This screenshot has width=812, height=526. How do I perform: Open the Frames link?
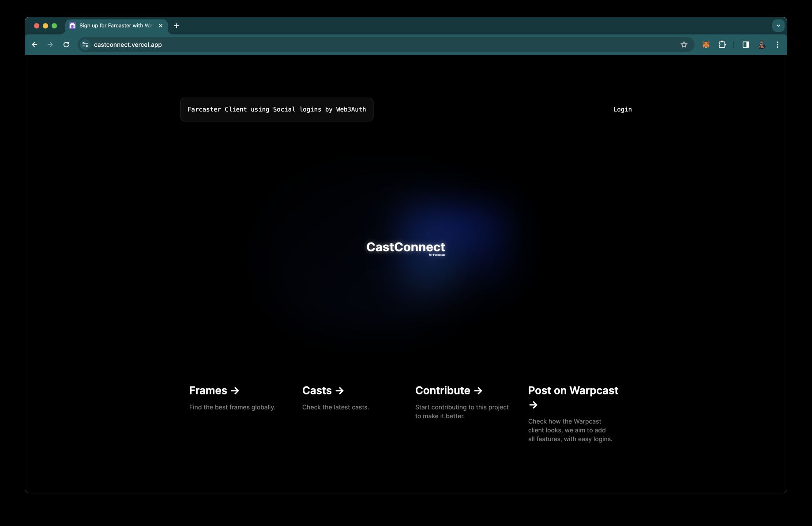pyautogui.click(x=214, y=390)
